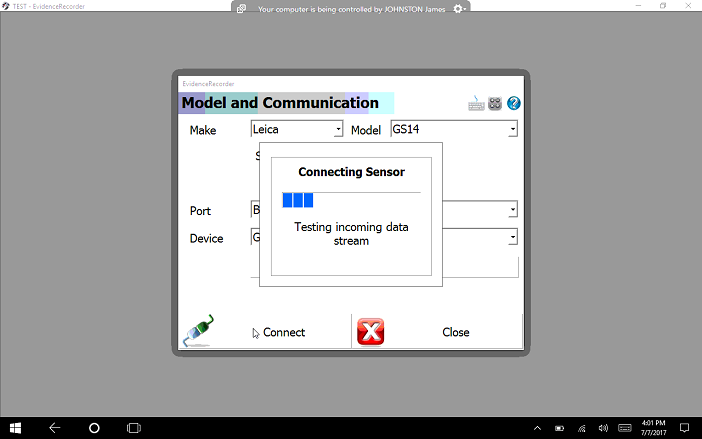Open Task View in the taskbar
The width and height of the screenshot is (702, 439).
click(x=133, y=427)
